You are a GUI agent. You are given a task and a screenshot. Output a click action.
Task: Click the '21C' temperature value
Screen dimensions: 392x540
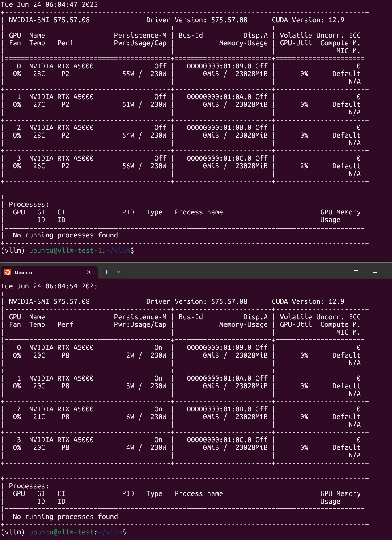pos(39,417)
